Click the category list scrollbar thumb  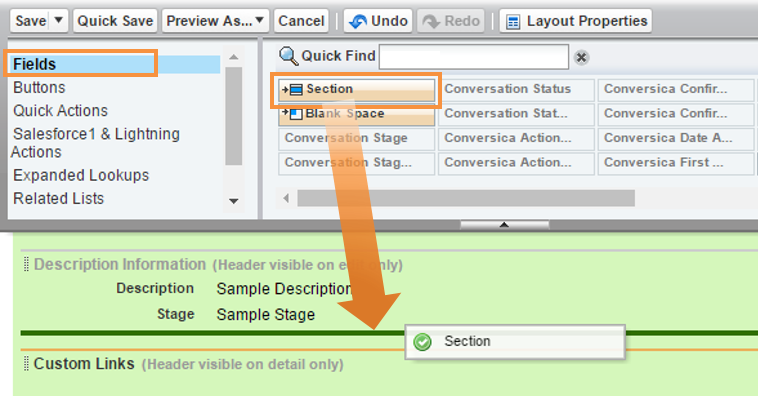[233, 117]
